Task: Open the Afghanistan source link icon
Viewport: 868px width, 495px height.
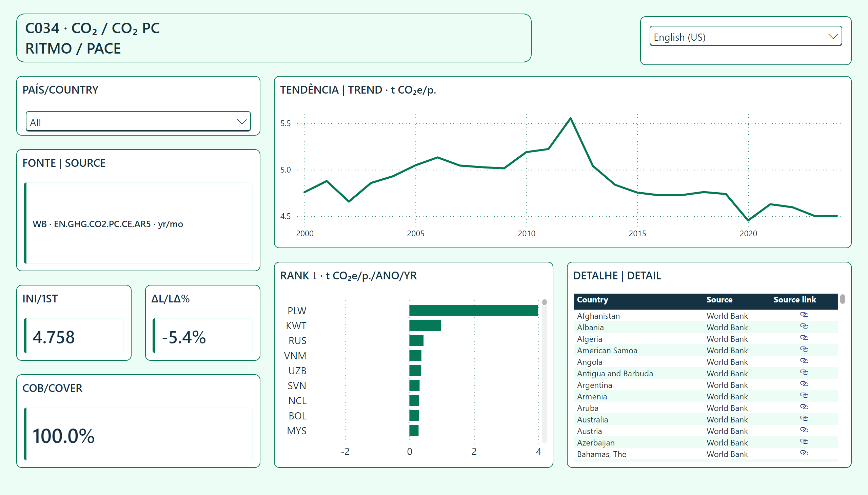Action: (x=804, y=315)
